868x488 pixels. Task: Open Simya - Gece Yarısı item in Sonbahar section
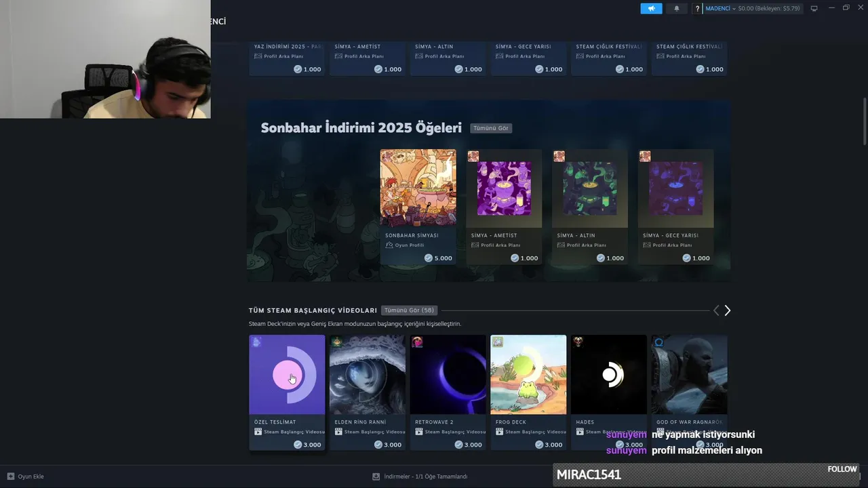tap(676, 207)
